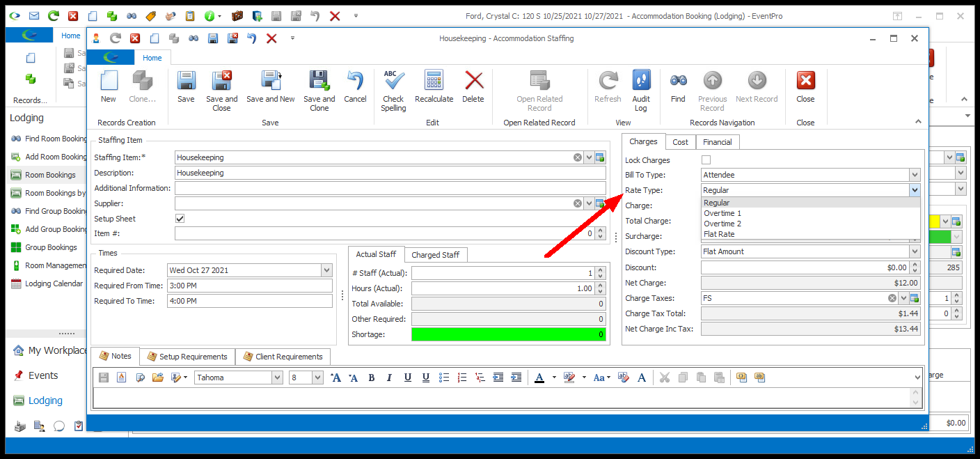Select Overtime 2 rate type

pyautogui.click(x=811, y=224)
